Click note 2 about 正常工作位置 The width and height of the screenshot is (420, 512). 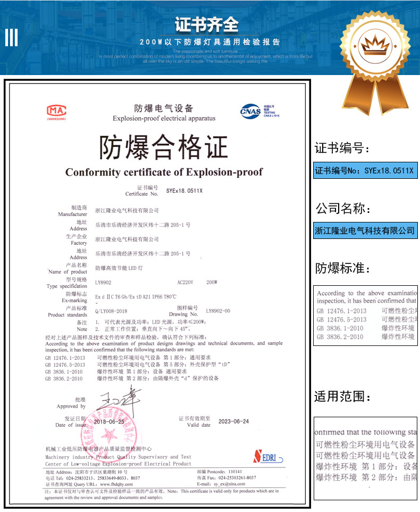point(143,329)
